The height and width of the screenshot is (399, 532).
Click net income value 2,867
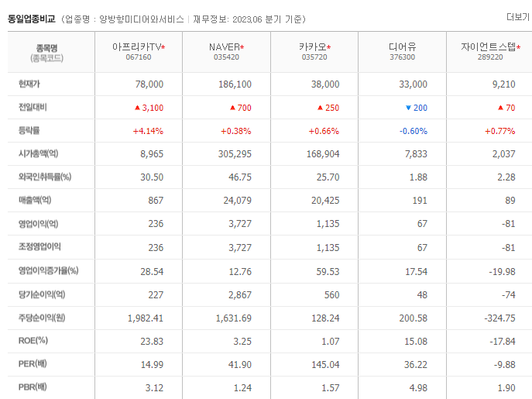(240, 295)
